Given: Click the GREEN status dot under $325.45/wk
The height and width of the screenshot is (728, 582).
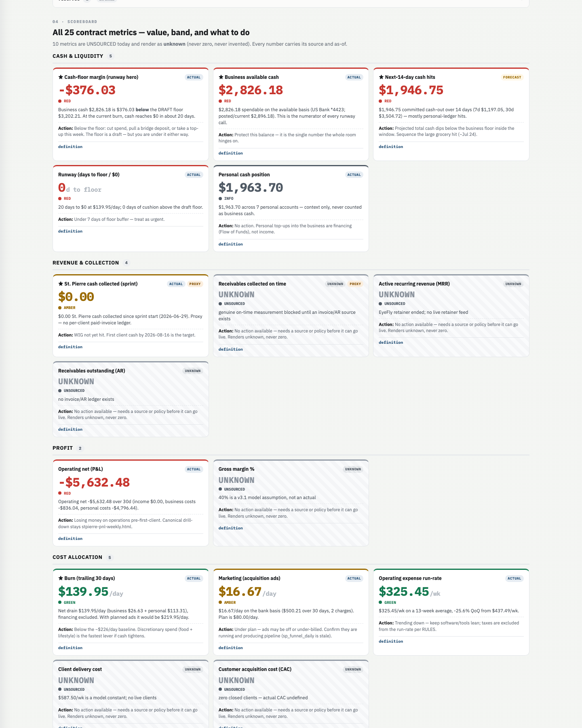Looking at the screenshot, I should click(380, 603).
